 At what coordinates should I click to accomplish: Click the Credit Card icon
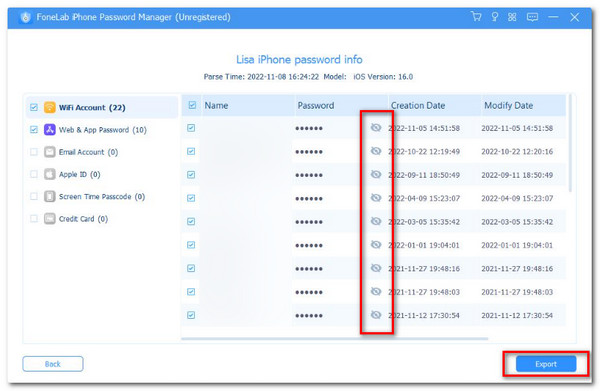coord(50,218)
